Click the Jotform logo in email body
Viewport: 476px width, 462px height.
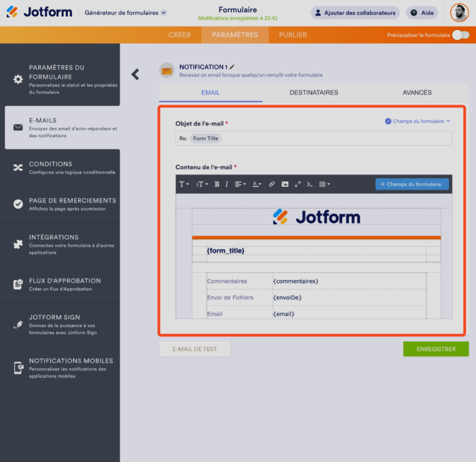pos(316,217)
